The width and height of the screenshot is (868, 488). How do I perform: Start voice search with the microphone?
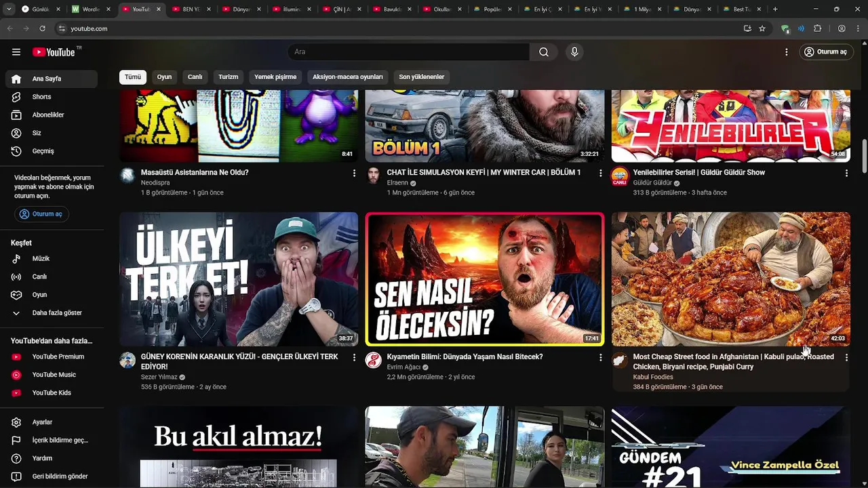pos(574,52)
